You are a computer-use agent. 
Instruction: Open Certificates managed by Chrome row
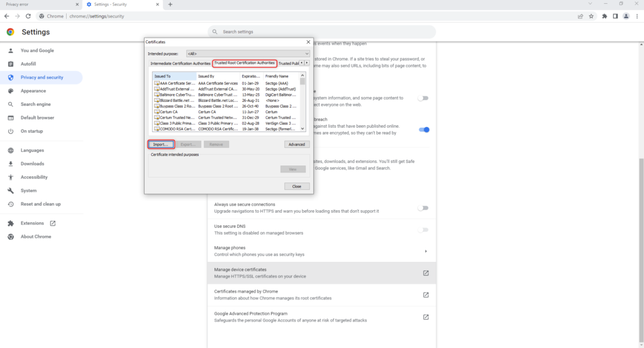click(x=321, y=295)
